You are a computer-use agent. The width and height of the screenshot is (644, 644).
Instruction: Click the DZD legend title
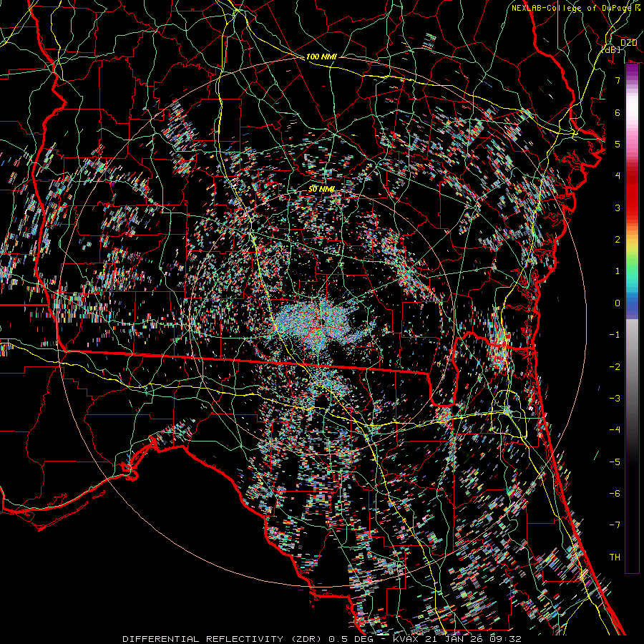(x=628, y=42)
